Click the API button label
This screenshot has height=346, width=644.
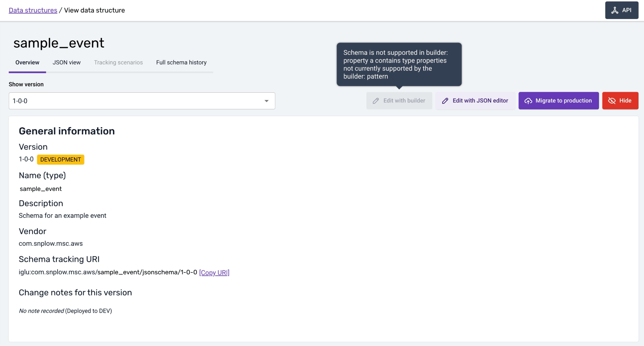pos(626,10)
